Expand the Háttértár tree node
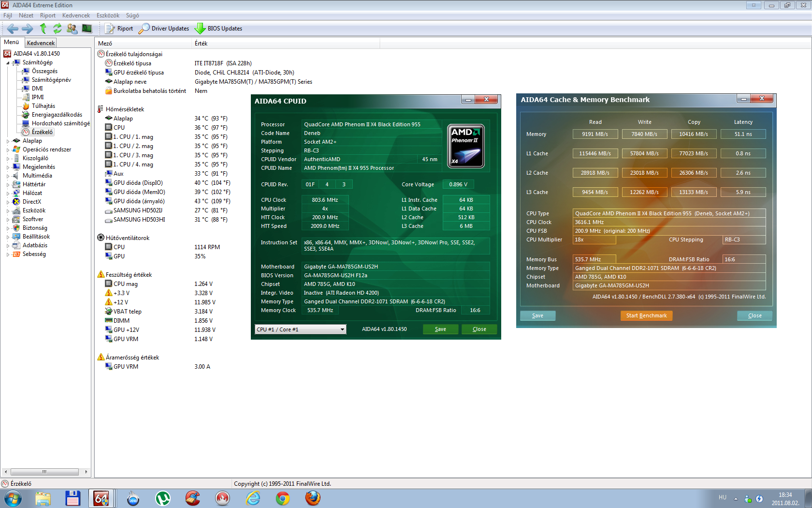This screenshot has width=812, height=508. (x=8, y=185)
